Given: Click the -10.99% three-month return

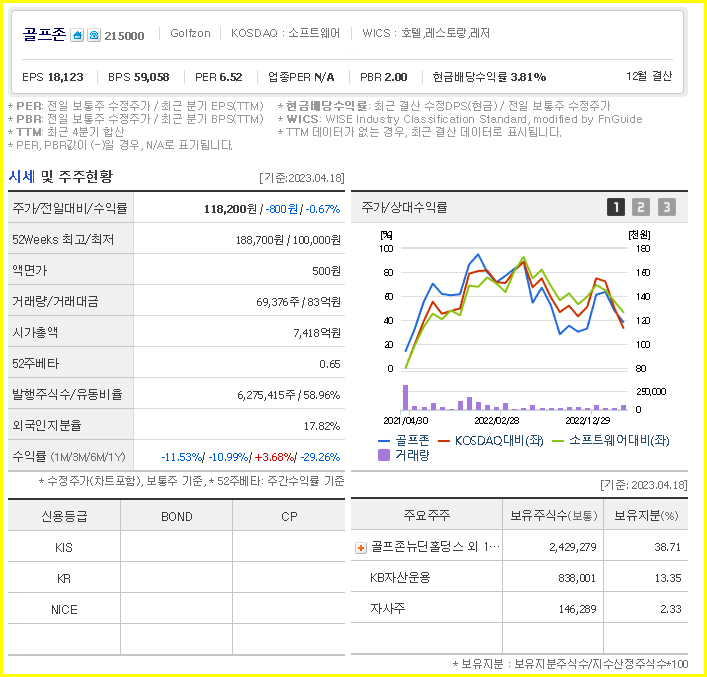Looking at the screenshot, I should coord(228,457).
